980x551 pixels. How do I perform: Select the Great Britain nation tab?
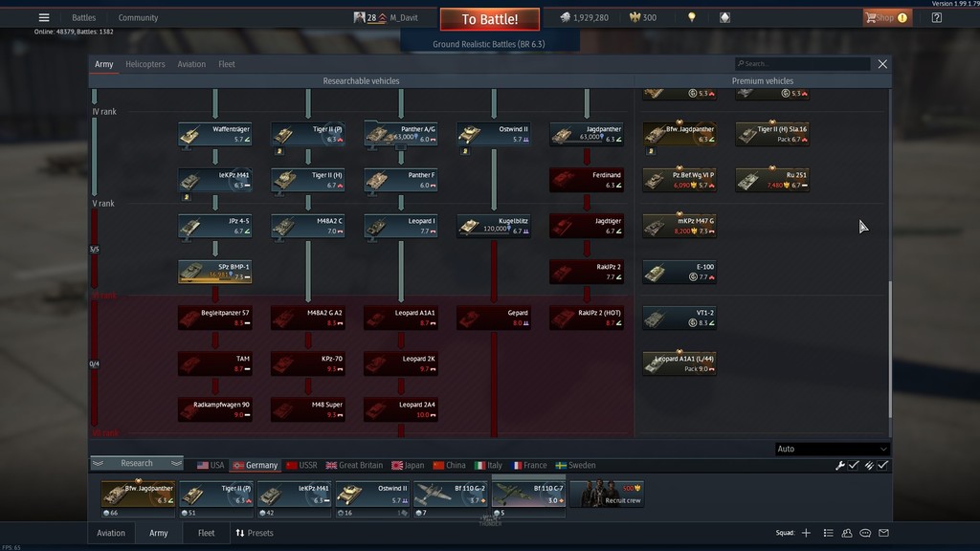354,466
